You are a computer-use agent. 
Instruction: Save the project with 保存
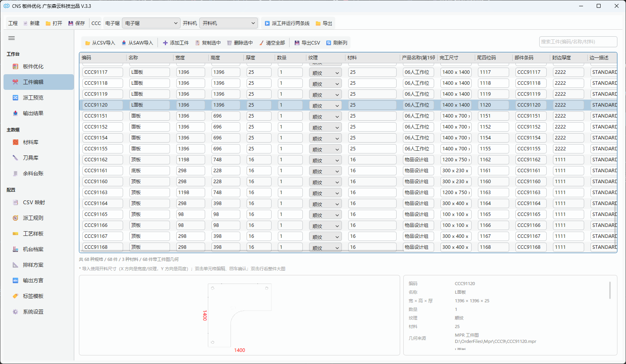pos(77,23)
